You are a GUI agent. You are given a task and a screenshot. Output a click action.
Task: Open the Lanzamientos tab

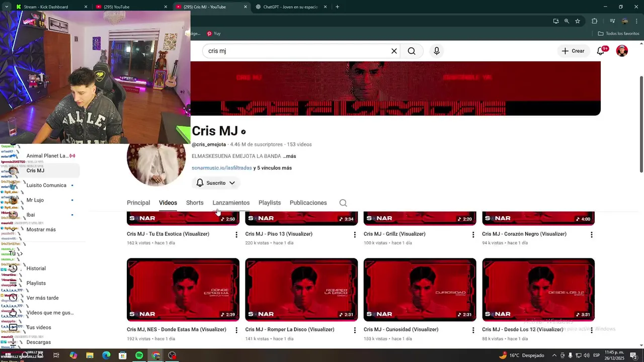coord(231,203)
